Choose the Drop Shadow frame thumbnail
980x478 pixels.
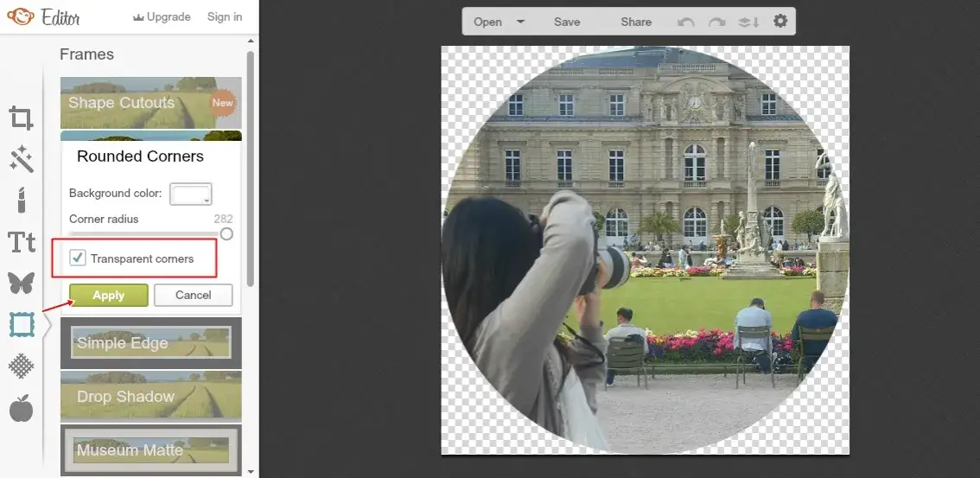click(150, 396)
